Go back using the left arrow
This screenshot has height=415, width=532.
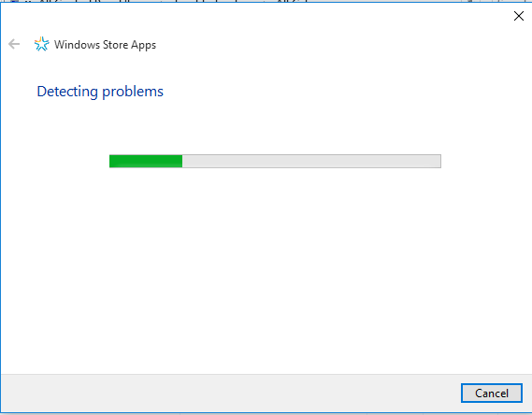(14, 44)
